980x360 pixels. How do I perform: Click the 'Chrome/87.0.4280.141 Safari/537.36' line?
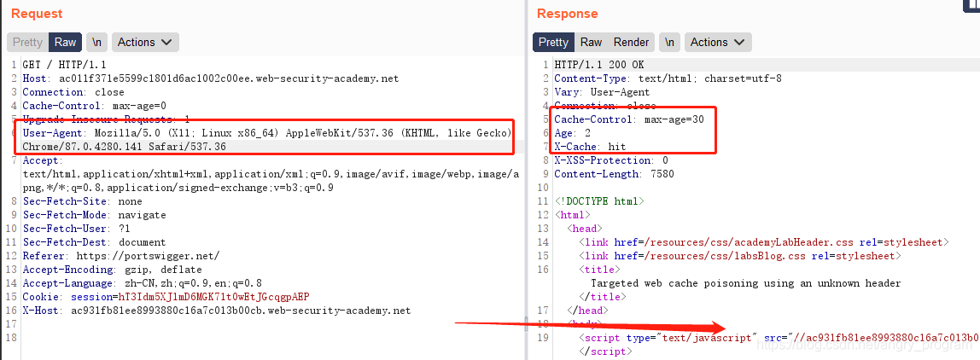pyautogui.click(x=124, y=147)
